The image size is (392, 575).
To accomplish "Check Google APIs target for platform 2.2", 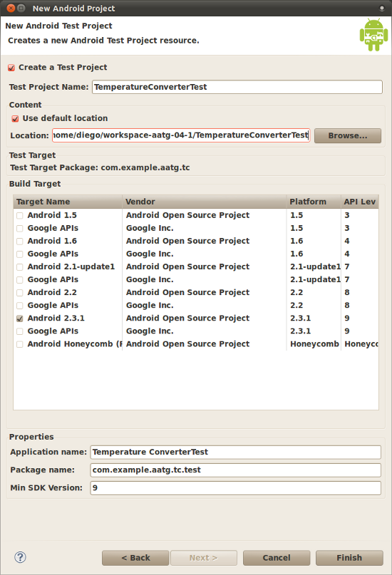I will tap(20, 306).
